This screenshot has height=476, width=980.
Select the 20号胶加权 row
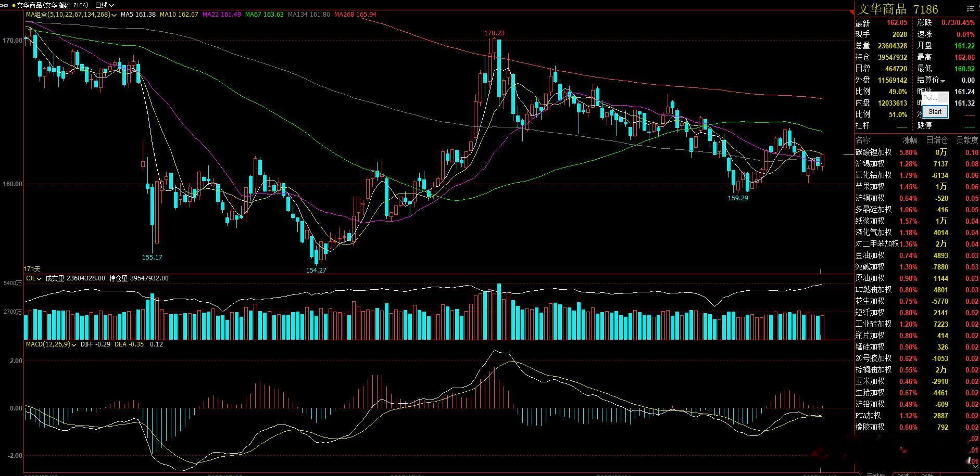tap(917, 358)
